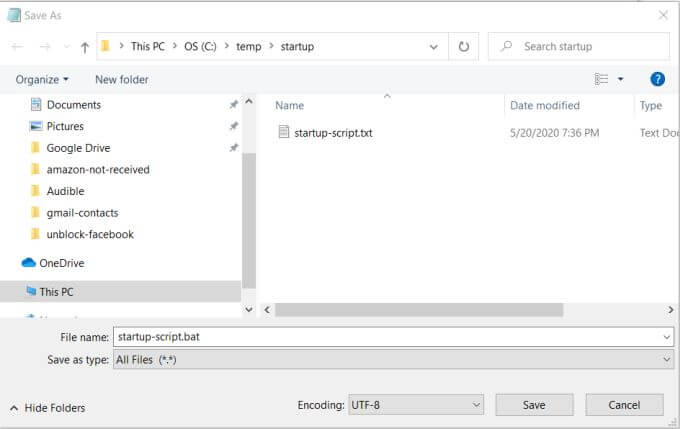The height and width of the screenshot is (429, 680).
Task: Click the Search startup field
Action: 578,46
